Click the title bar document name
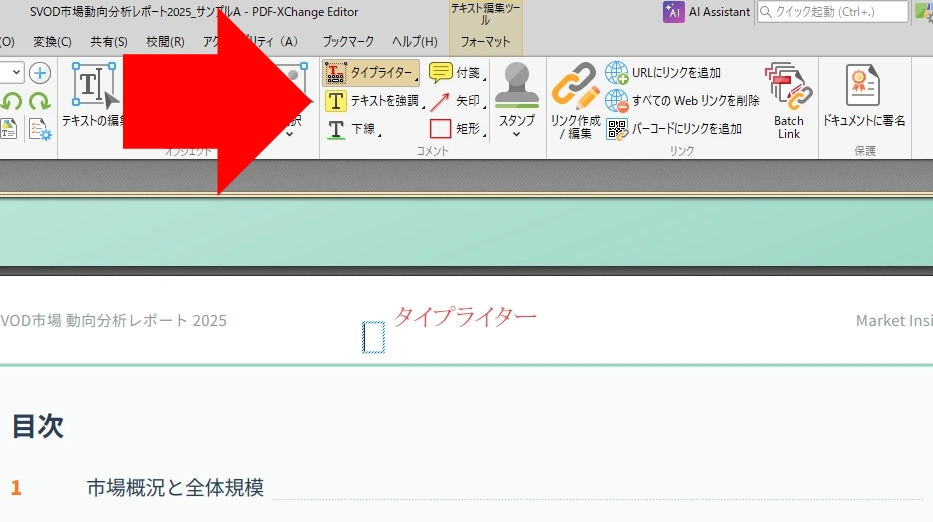Viewport: 933px width, 522px height. pyautogui.click(x=194, y=12)
